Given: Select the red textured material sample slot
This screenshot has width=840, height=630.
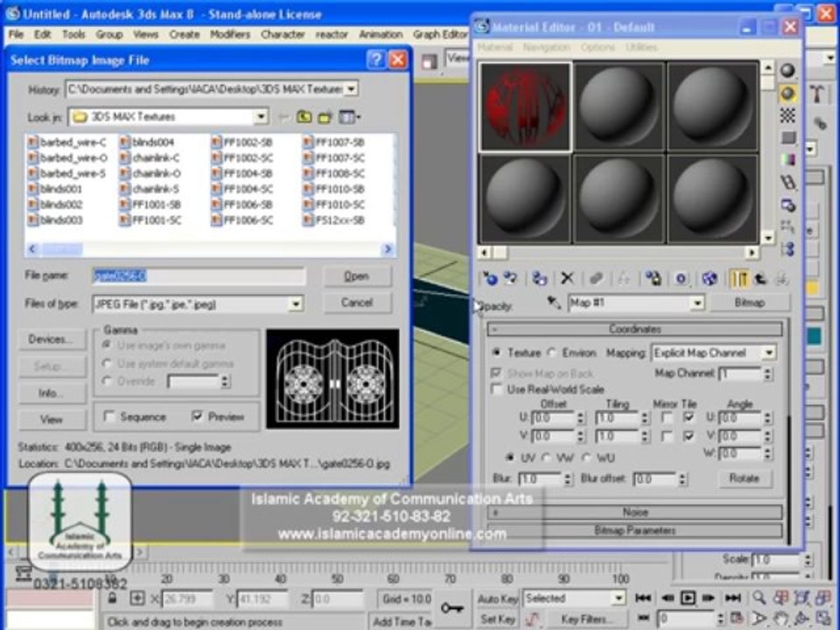Looking at the screenshot, I should [x=525, y=107].
